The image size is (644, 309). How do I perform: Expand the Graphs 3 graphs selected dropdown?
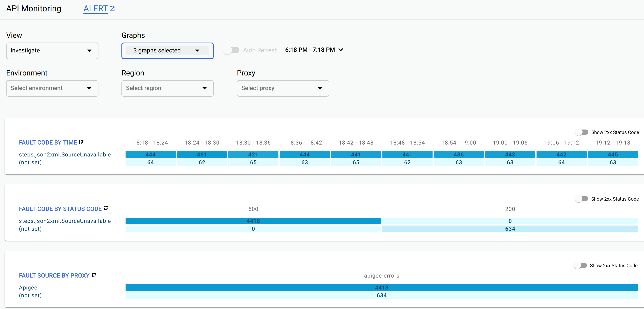(167, 50)
